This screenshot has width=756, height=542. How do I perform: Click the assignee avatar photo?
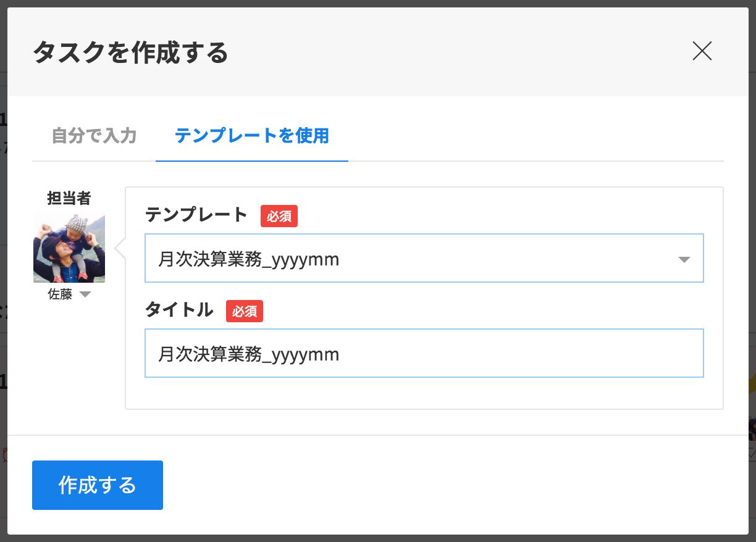coord(69,248)
